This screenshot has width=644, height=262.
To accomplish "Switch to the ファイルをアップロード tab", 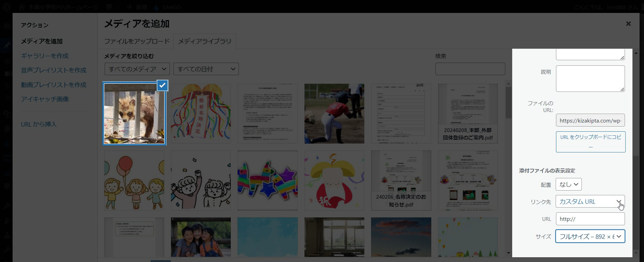I will pos(137,41).
